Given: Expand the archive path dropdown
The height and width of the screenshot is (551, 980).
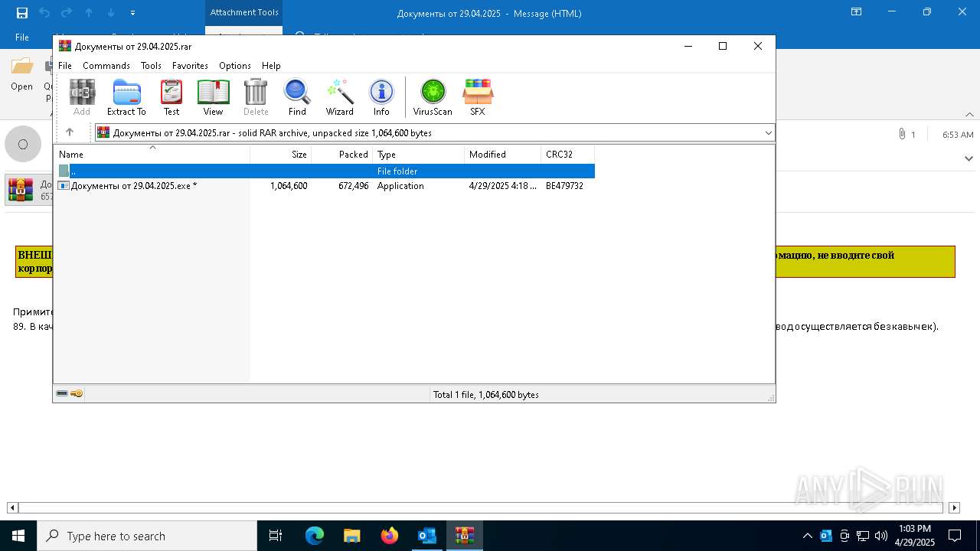Looking at the screenshot, I should pyautogui.click(x=768, y=132).
